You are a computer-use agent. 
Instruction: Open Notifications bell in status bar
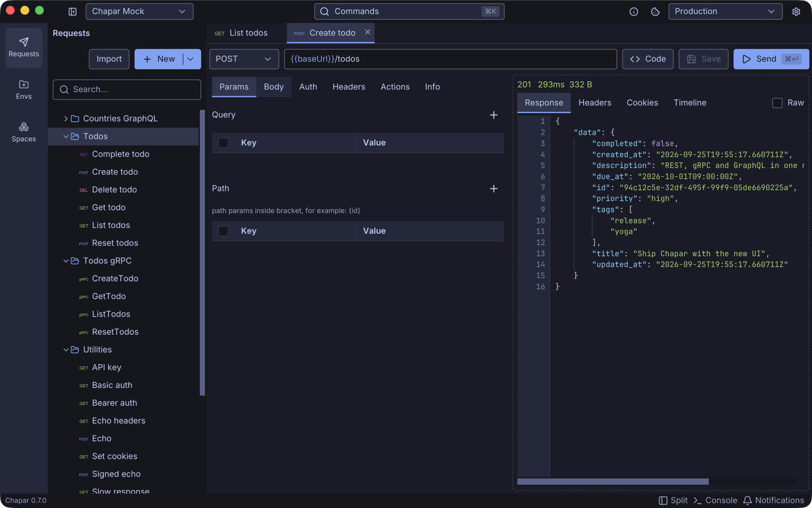774,500
